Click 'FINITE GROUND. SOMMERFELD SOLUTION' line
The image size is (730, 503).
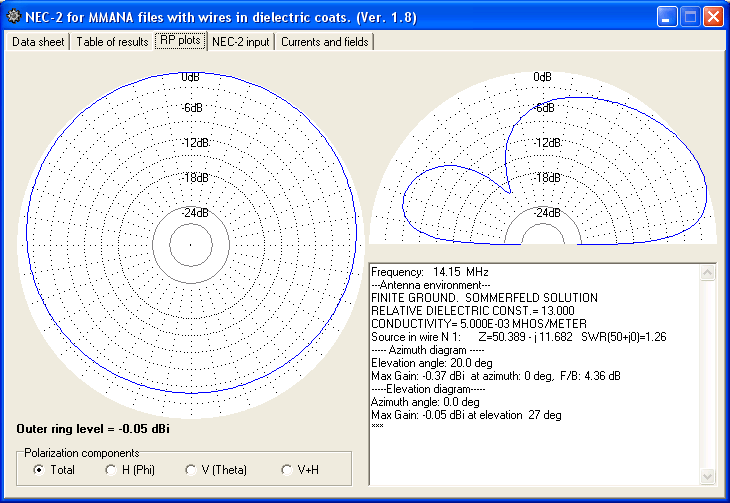tap(484, 298)
